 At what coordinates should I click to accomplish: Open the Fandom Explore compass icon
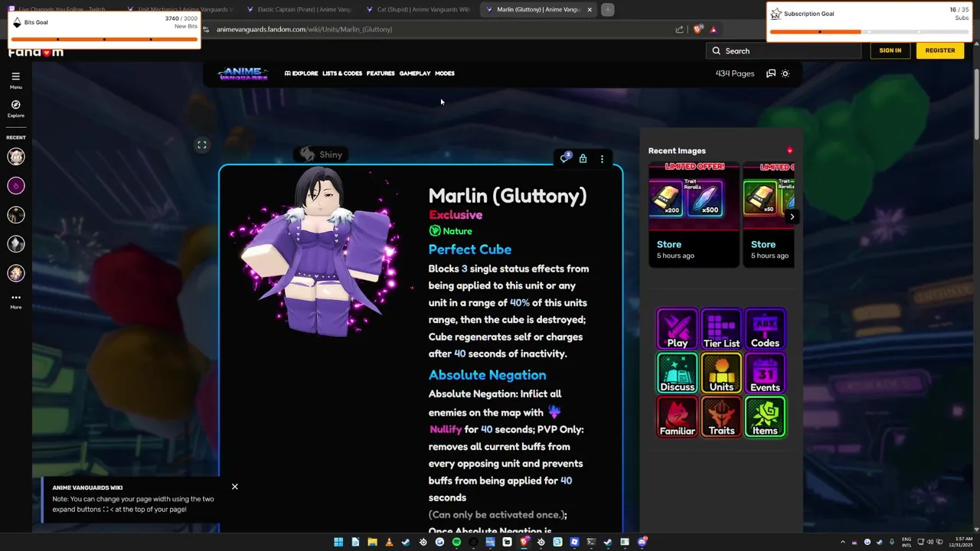tap(15, 108)
